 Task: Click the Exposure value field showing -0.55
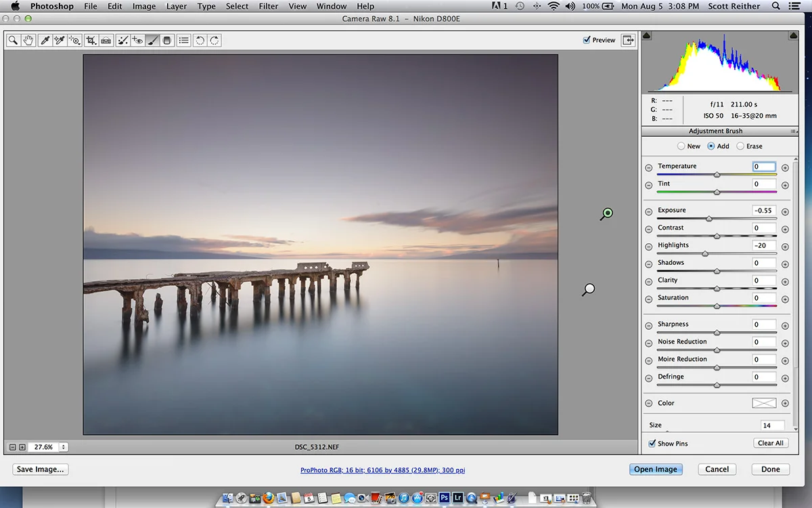pos(764,211)
